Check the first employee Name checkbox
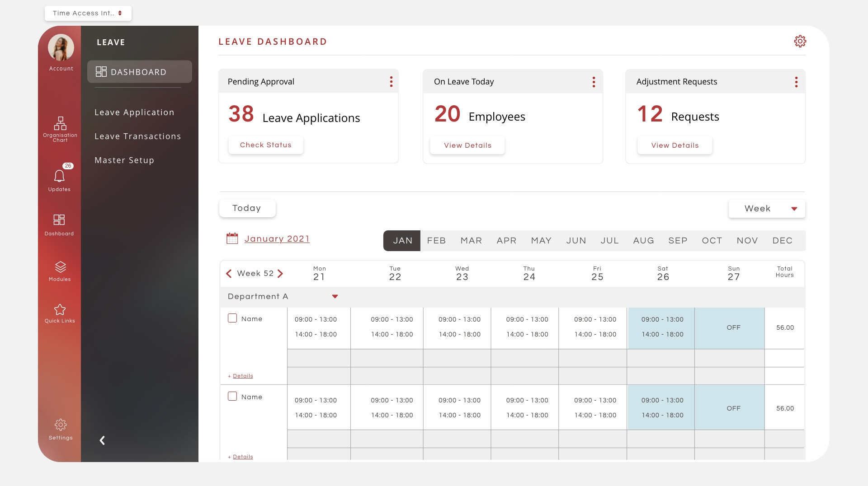This screenshot has height=486, width=868. 232,318
